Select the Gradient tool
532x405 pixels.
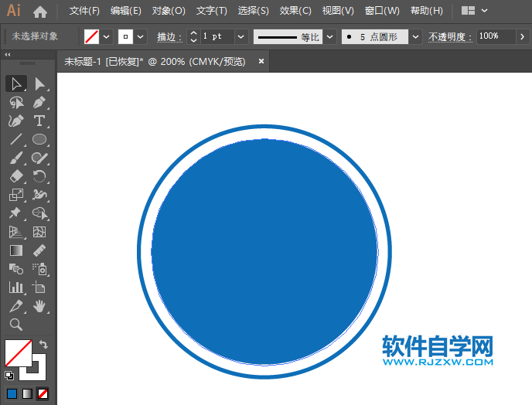pos(15,250)
